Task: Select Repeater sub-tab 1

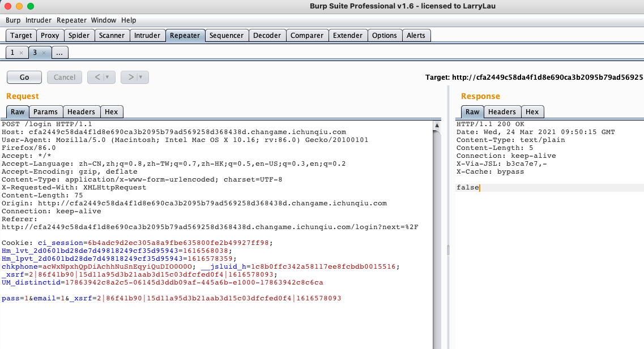Action: coord(12,53)
